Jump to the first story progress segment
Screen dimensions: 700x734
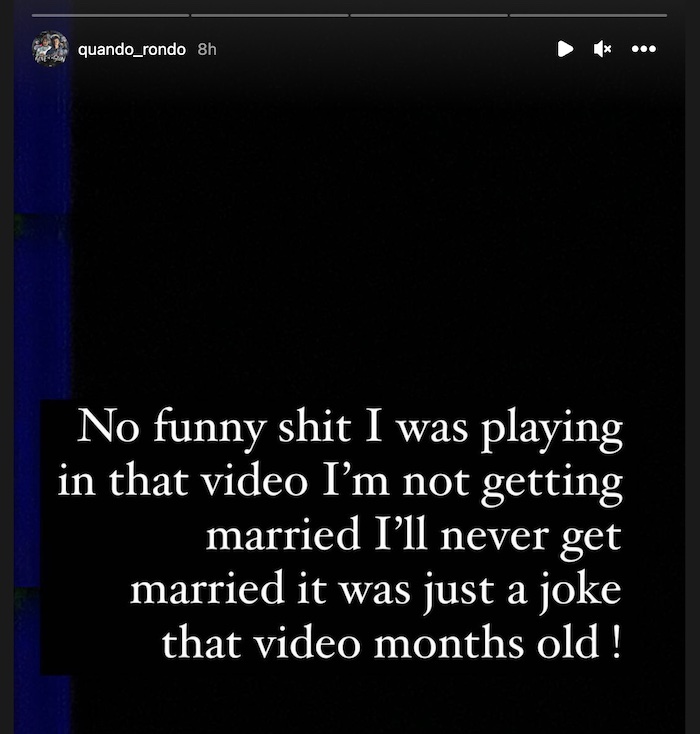point(111,15)
